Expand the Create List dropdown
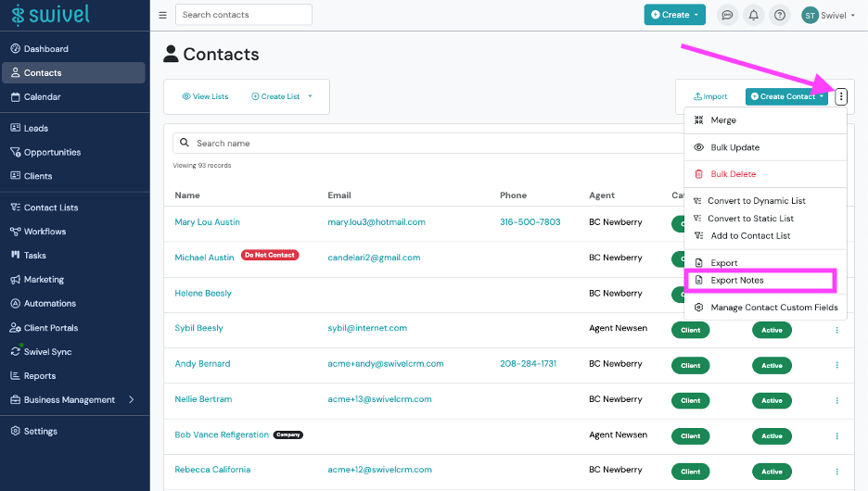The width and height of the screenshot is (868, 491). coord(282,96)
